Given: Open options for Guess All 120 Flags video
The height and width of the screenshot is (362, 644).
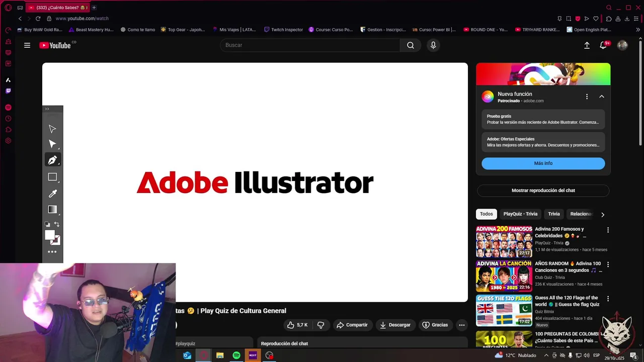Looking at the screenshot, I should [x=608, y=299].
